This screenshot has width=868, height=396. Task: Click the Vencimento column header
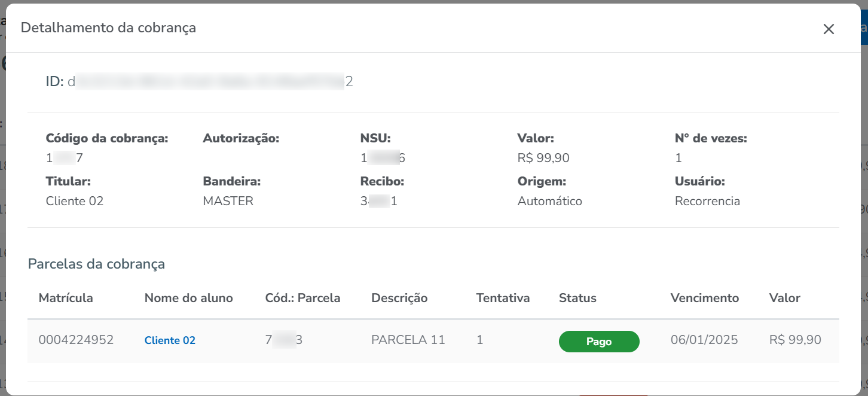point(704,298)
